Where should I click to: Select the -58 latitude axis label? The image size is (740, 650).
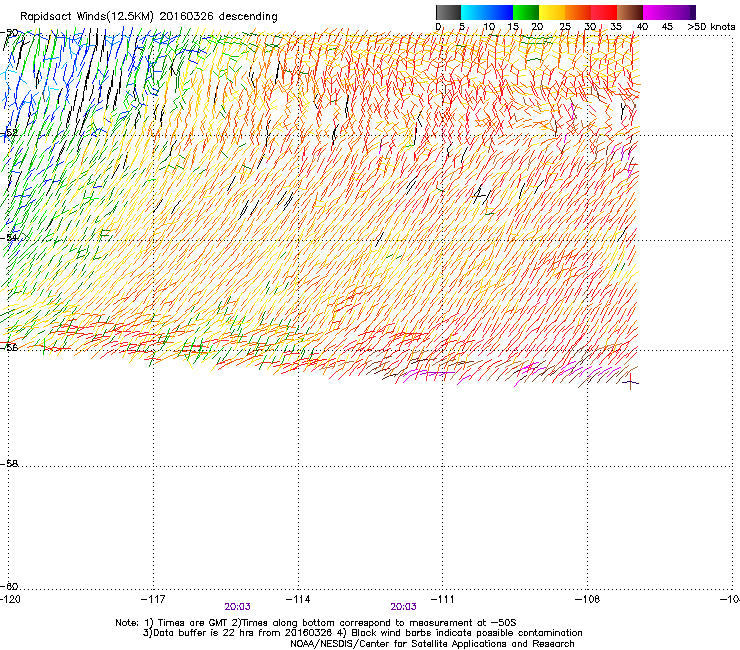point(9,464)
